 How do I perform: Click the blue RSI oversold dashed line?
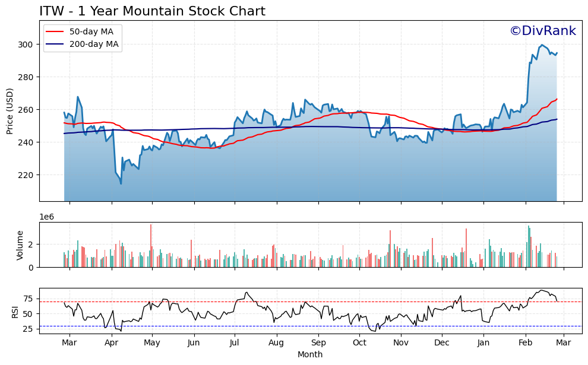297,326
